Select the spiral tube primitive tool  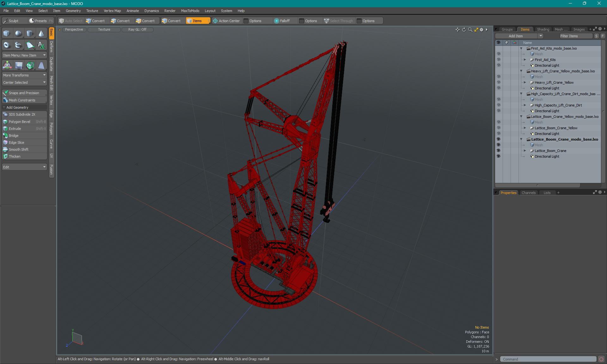coord(18,45)
